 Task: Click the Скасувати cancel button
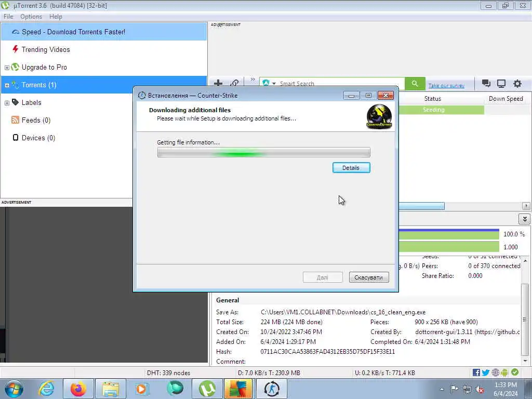pyautogui.click(x=369, y=277)
